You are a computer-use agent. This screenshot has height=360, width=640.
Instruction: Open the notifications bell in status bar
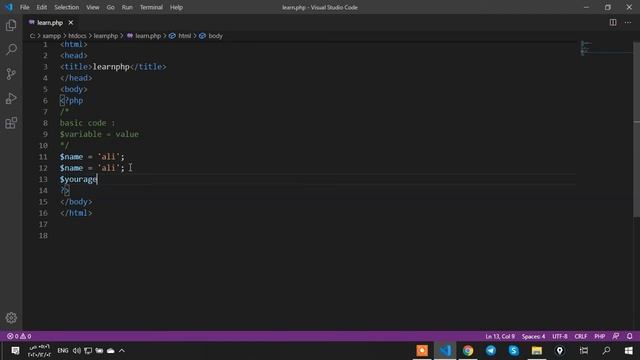[x=629, y=336]
